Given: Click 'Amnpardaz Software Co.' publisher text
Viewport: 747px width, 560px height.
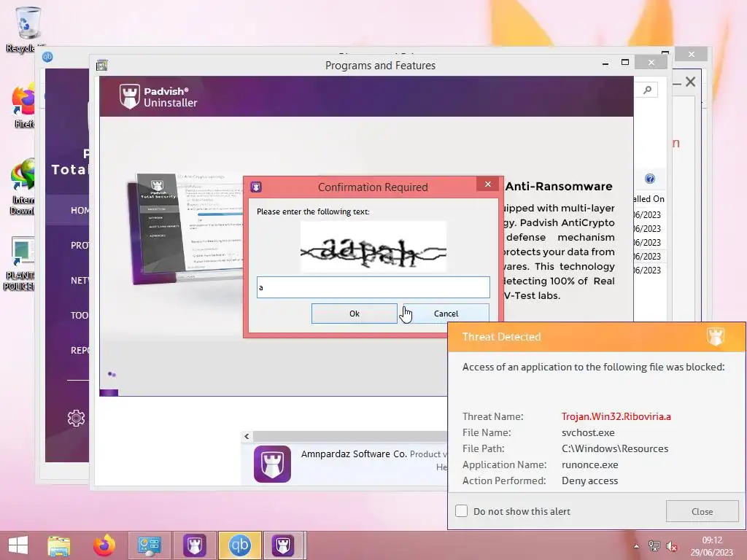Looking at the screenshot, I should pos(354,454).
